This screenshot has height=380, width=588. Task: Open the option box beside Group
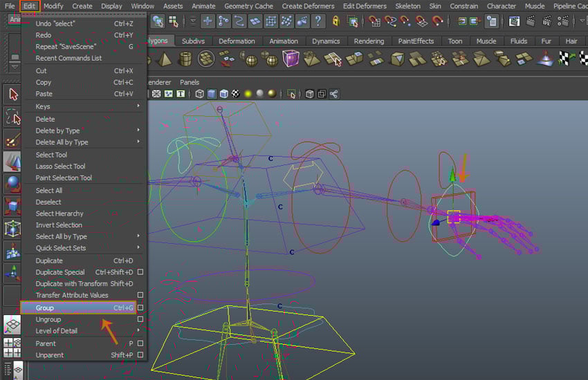point(140,308)
